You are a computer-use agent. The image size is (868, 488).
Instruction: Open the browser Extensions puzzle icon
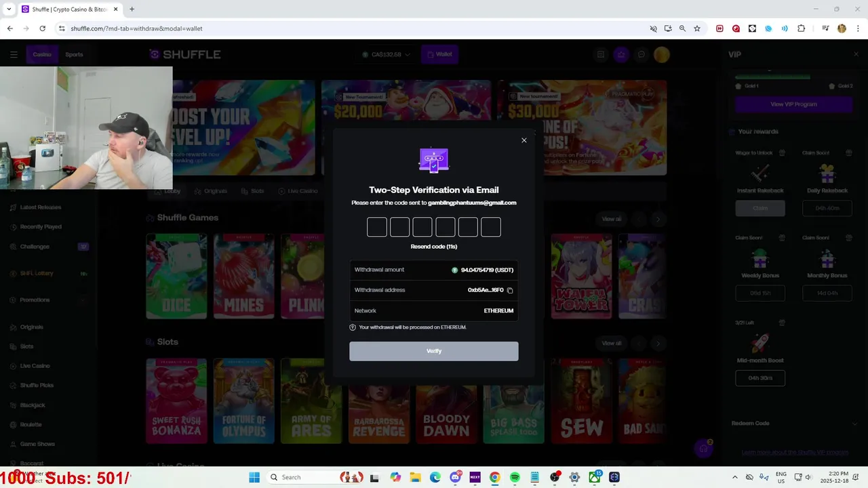point(802,28)
